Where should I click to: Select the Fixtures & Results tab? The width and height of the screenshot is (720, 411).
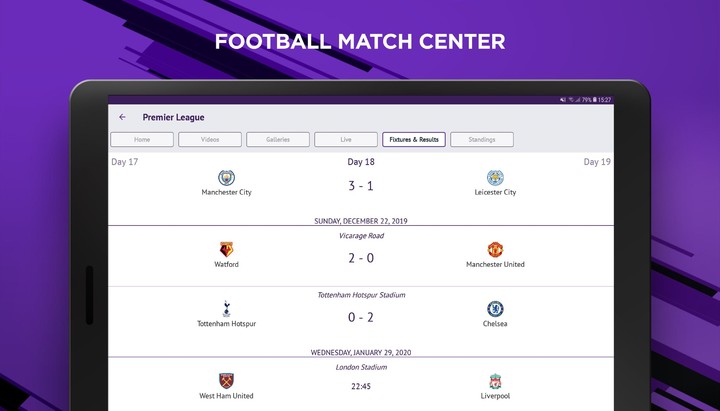(414, 140)
